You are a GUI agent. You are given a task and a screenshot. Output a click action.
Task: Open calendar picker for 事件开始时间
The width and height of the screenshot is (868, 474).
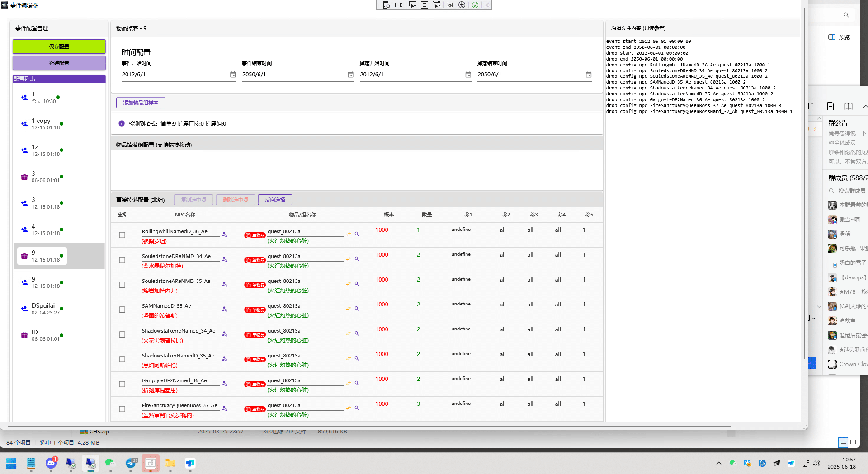[233, 75]
